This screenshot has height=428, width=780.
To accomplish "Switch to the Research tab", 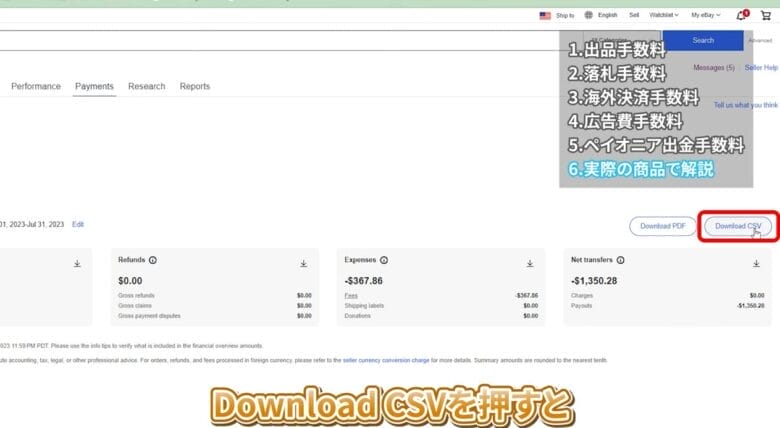I will [146, 87].
